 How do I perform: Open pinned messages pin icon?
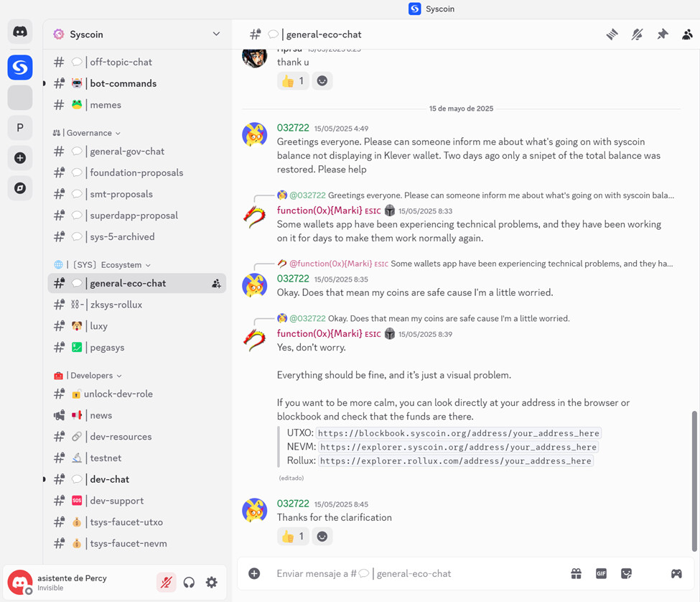click(x=663, y=34)
